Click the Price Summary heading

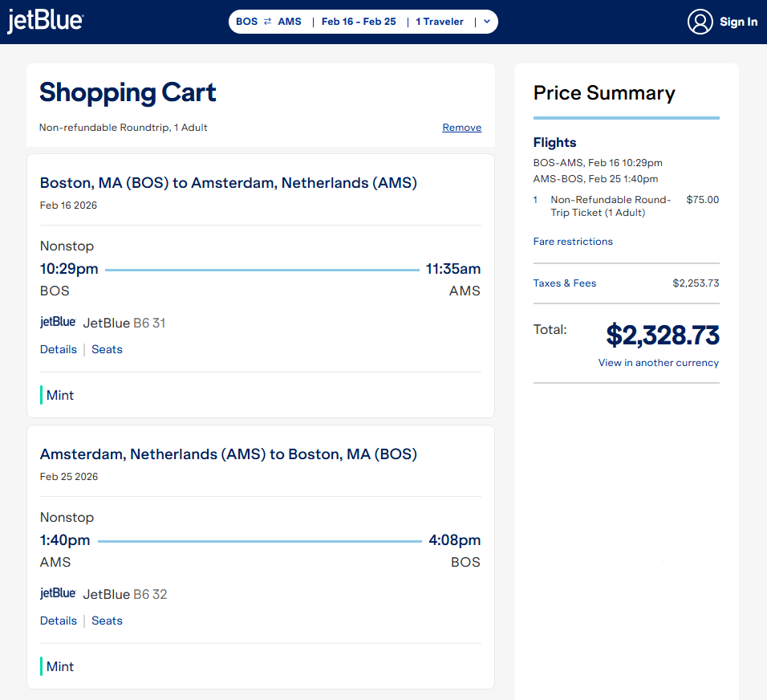604,93
